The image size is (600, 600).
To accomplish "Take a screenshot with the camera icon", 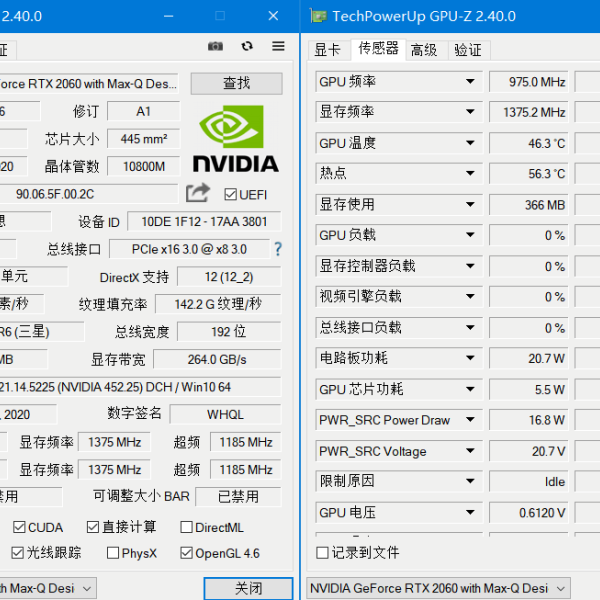I will pos(215,46).
